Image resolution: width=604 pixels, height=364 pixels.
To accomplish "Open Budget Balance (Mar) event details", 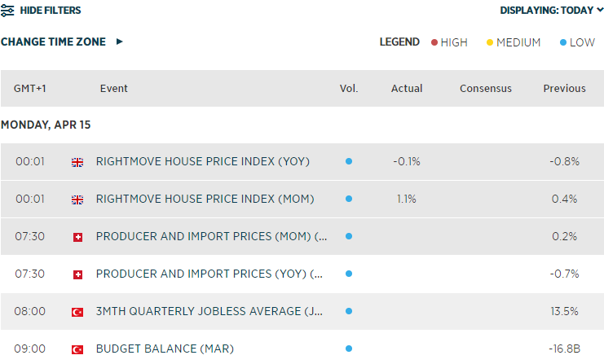I will (x=165, y=349).
